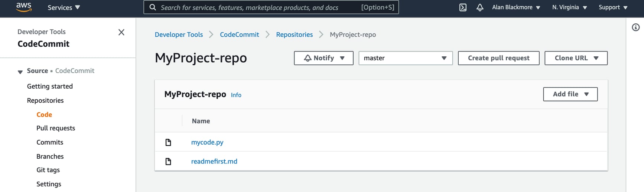The height and width of the screenshot is (192, 644).
Task: Follow the CodeCommit breadcrumb link
Action: tap(240, 34)
